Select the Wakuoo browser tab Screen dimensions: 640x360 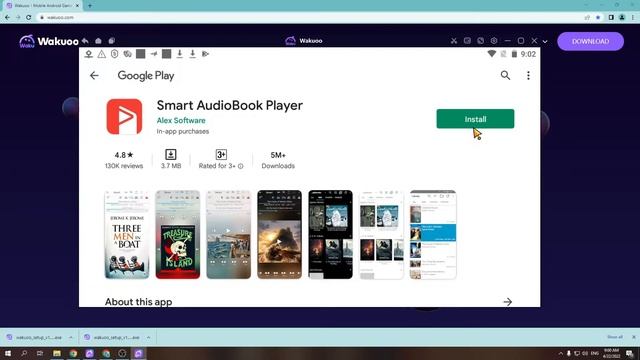(x=42, y=6)
